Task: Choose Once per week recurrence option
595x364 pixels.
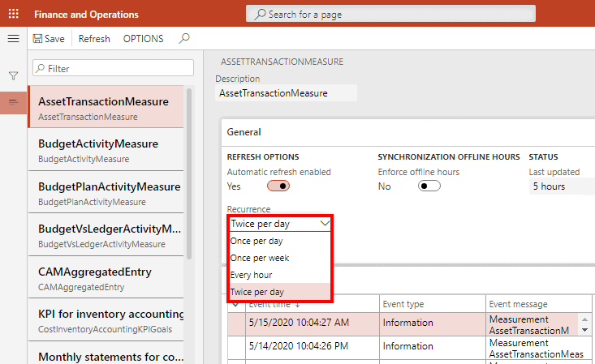Action: (x=280, y=258)
